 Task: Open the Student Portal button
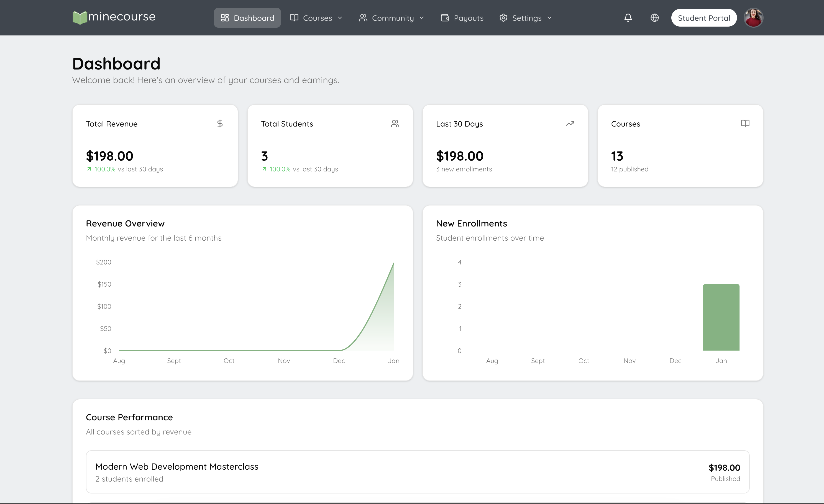pos(703,18)
